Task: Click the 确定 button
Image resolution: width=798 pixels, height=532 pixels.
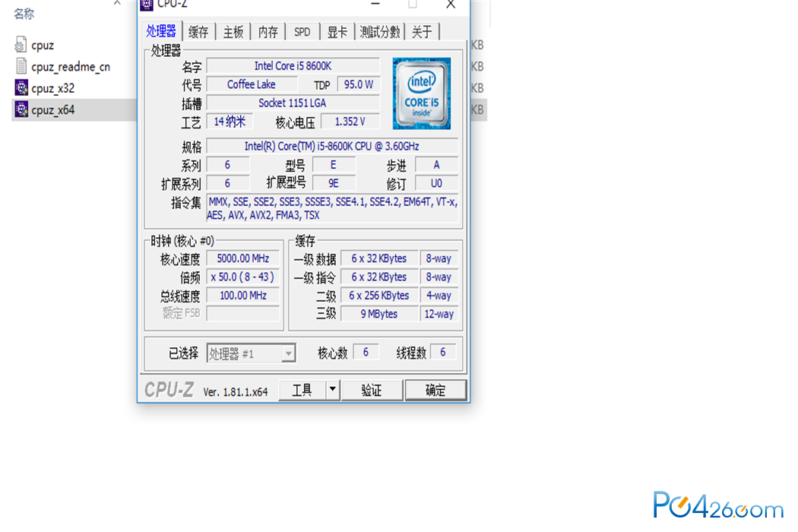Action: tap(435, 390)
